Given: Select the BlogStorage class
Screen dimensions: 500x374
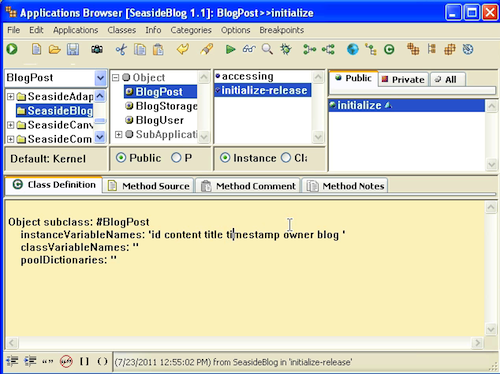Looking at the screenshot, I should pos(161,106).
